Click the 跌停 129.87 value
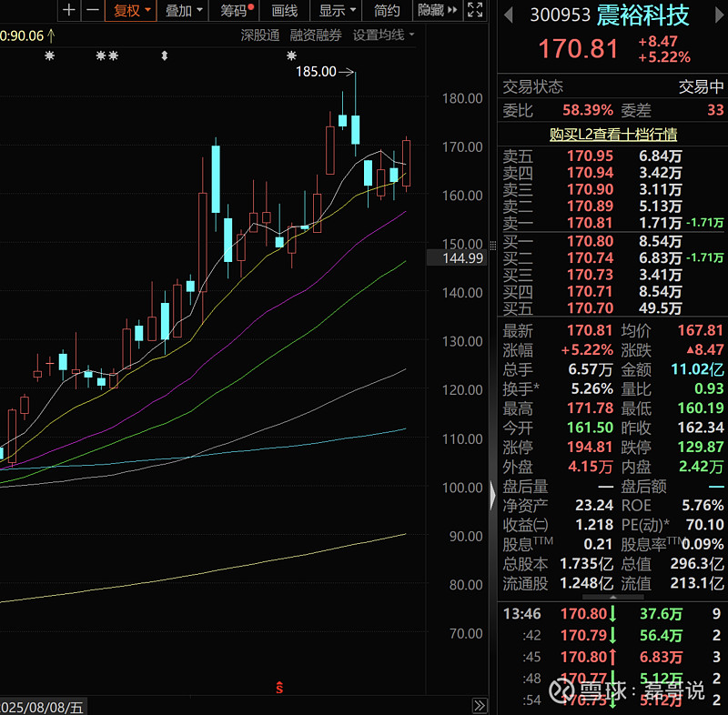 (x=701, y=448)
